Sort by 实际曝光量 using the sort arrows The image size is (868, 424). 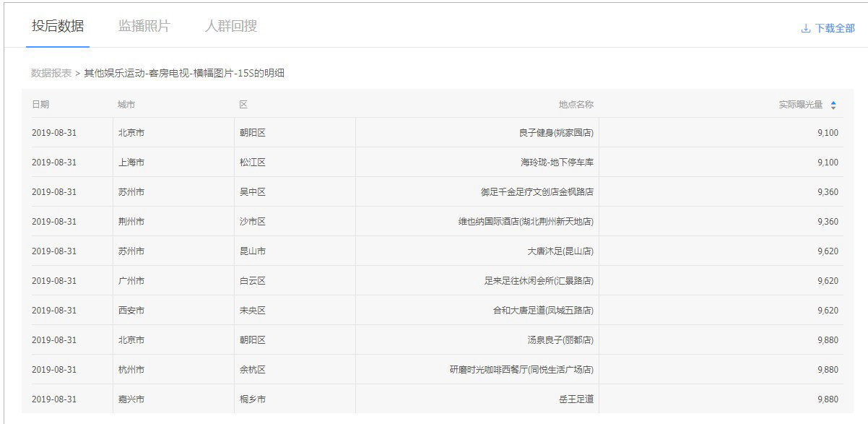(833, 105)
